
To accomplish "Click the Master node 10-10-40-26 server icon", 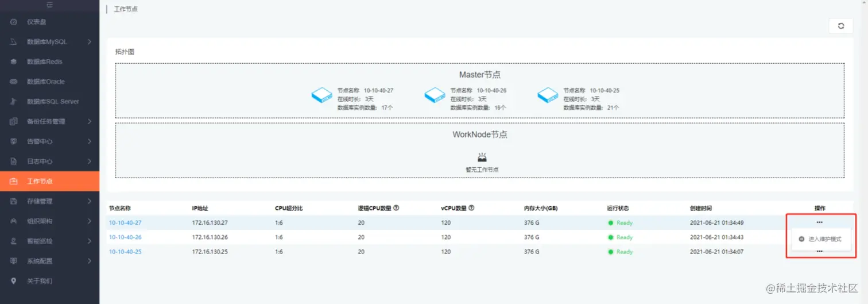I will 435,95.
